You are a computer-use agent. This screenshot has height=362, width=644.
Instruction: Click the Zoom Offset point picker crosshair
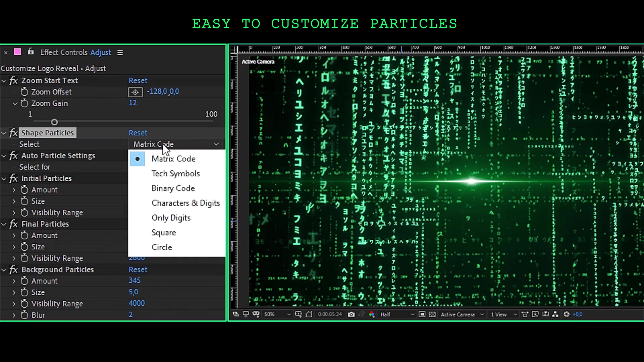pos(135,92)
